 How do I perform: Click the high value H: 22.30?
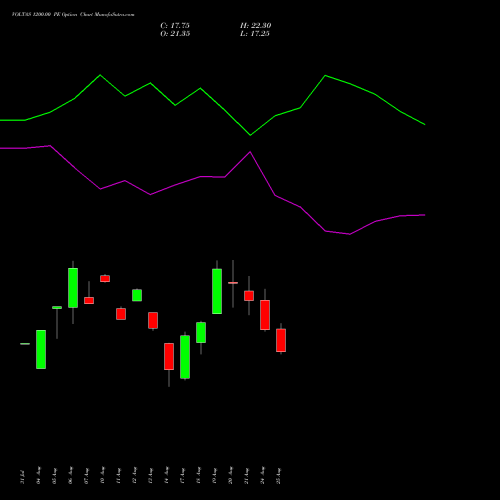pyautogui.click(x=256, y=26)
